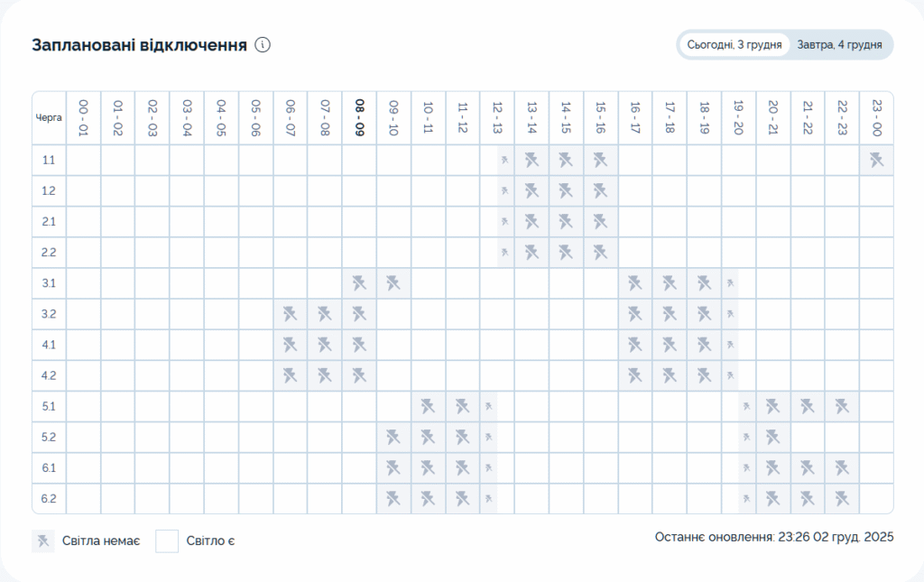Viewport: 924px width, 582px height.
Task: Click the Черга header cell
Action: click(49, 117)
